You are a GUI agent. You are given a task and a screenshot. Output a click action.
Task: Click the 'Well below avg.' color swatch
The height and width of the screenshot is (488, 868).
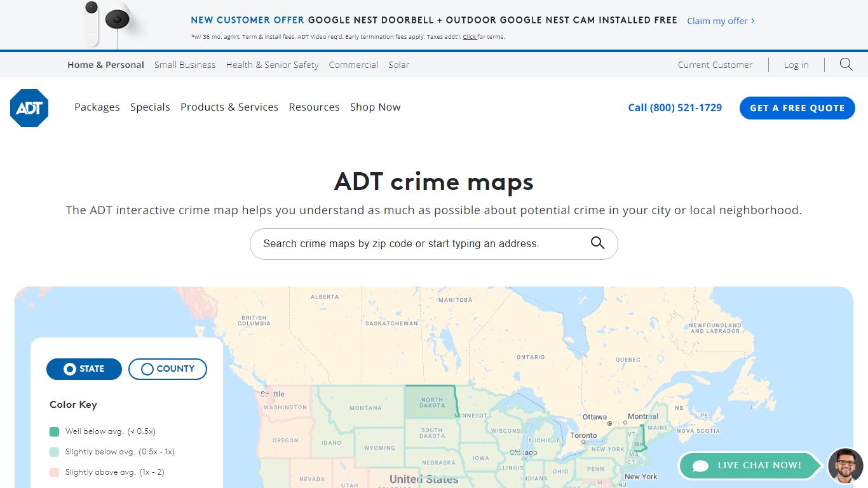point(54,431)
